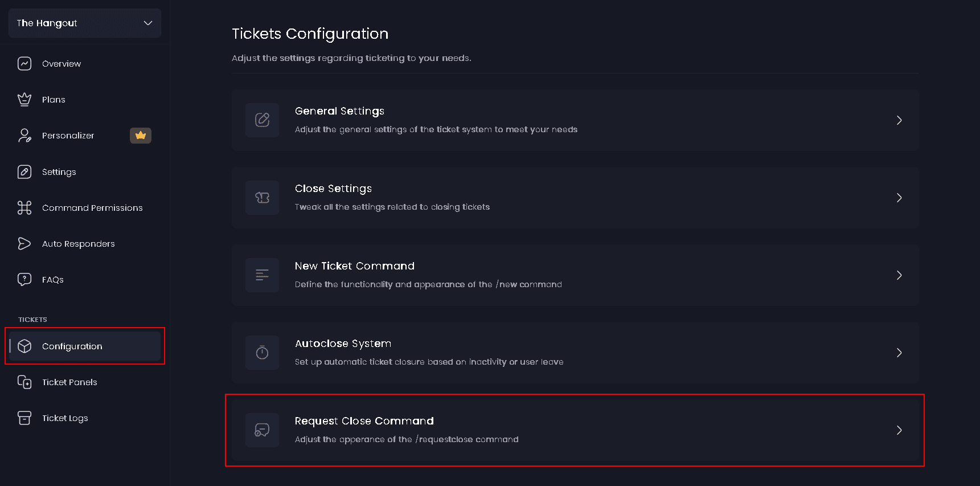The image size is (980, 486).
Task: Go to Ticket Panels page
Action: 69,382
